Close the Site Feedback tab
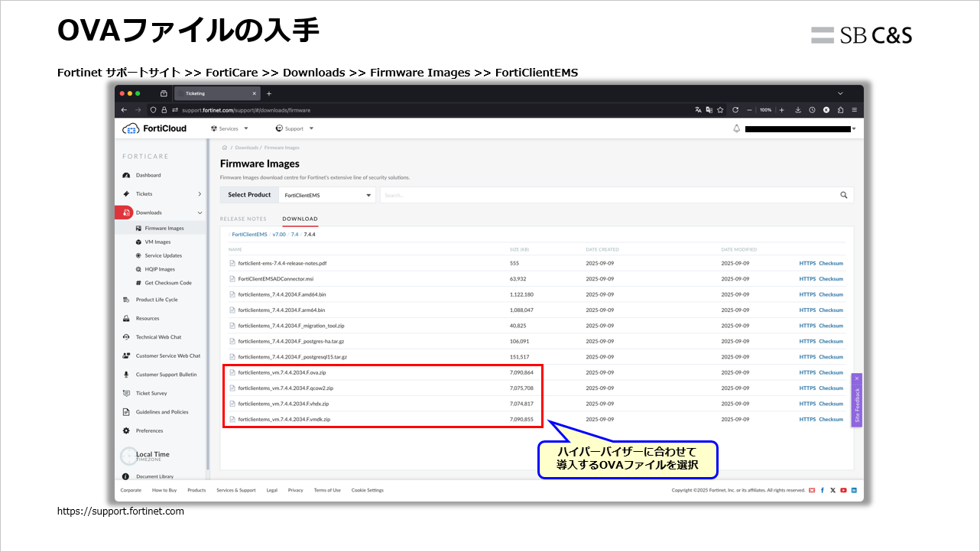Screen dimensions: 980x552 [x=857, y=378]
